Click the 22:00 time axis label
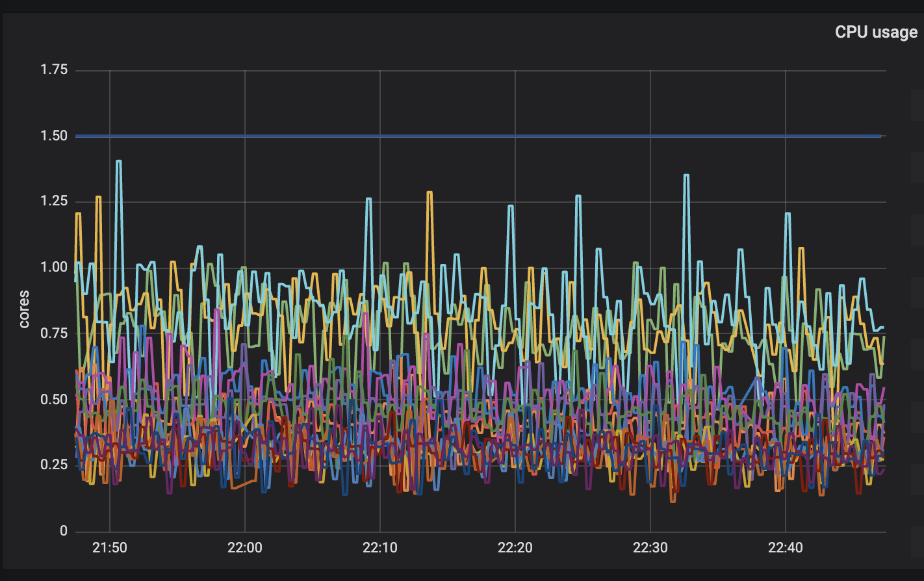The image size is (924, 581). pos(245,547)
